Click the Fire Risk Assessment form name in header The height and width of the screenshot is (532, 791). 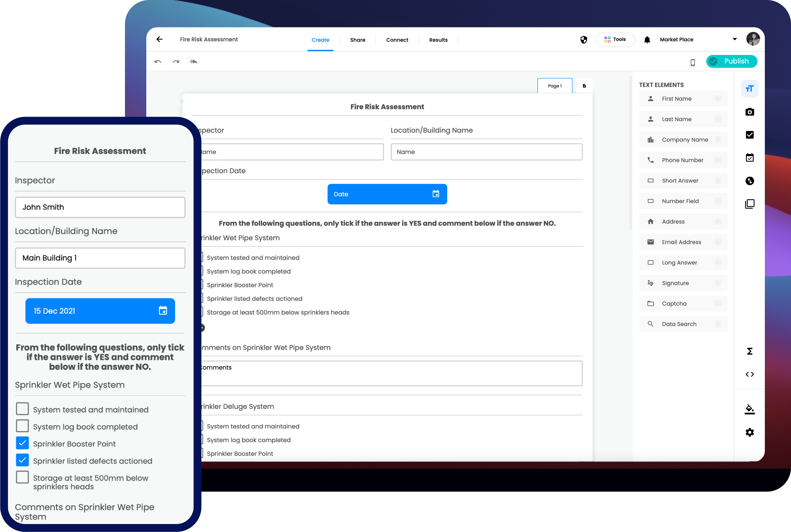(209, 39)
